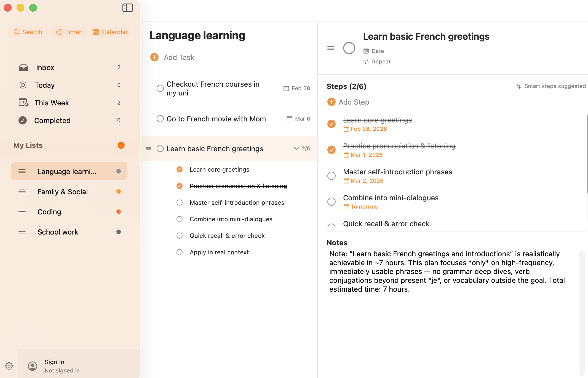Uncheck Learn core greetings in steps panel
588x378 pixels.
tap(331, 124)
